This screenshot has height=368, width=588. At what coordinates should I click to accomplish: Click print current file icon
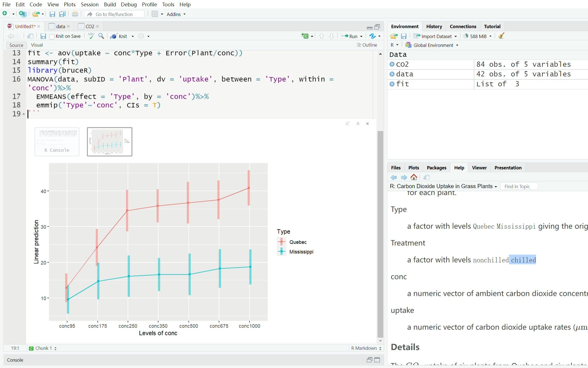point(75,14)
